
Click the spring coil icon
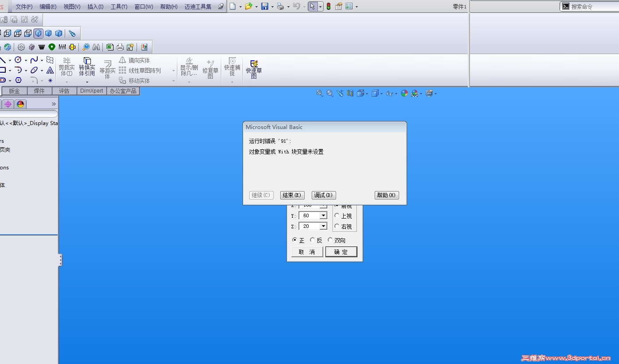62,47
